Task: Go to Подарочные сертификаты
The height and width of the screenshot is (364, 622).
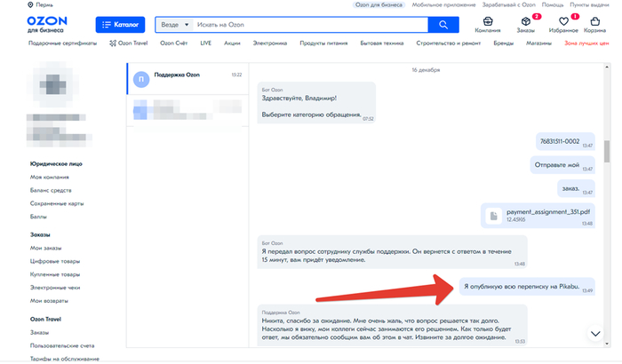Action: point(62,44)
